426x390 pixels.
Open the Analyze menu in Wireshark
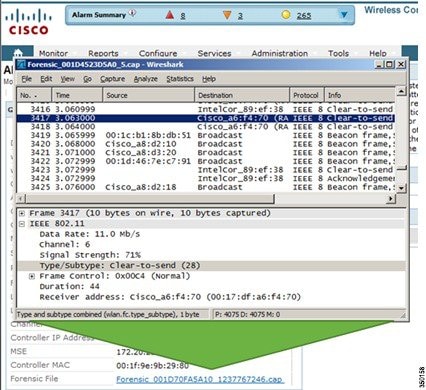146,79
